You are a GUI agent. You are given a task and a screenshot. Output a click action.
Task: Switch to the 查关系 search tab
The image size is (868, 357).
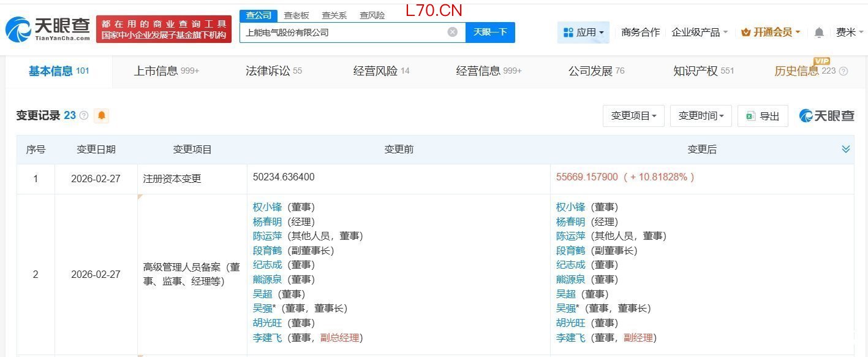coord(334,15)
